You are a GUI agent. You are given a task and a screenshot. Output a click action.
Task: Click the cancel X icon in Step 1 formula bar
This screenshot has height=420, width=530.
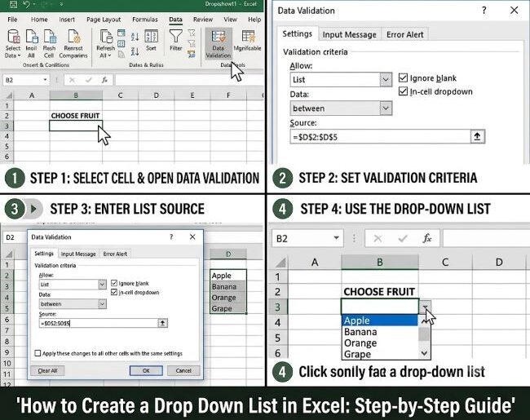[72, 80]
